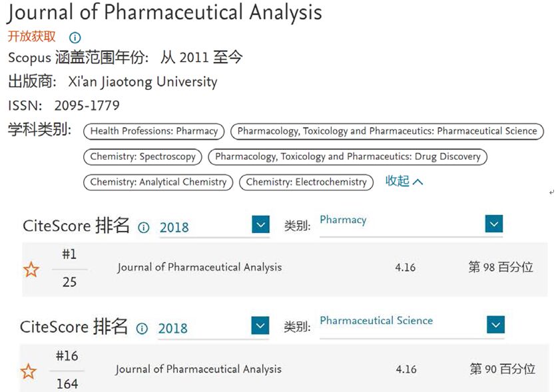
Task: Collapse categories with the 收起 chevron
Action: click(404, 182)
